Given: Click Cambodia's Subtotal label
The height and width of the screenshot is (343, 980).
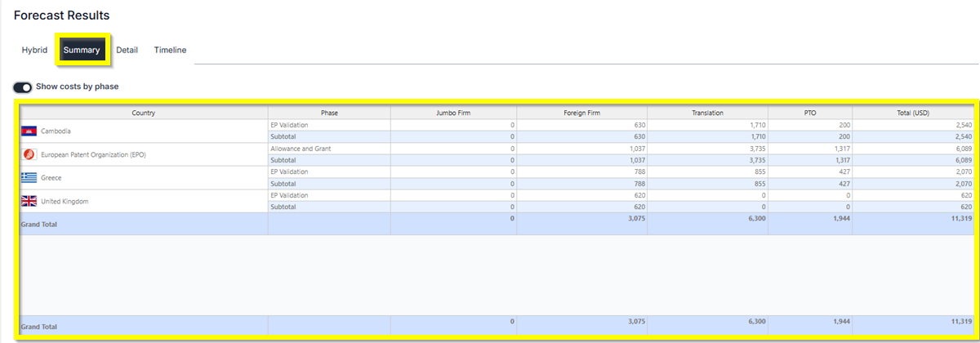Looking at the screenshot, I should [x=283, y=136].
